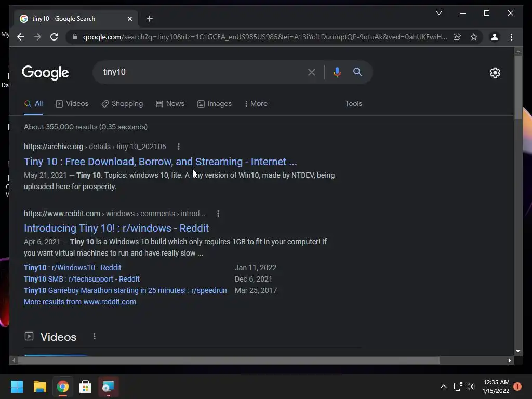Click the vertical scrollbar up arrow
532x399 pixels.
[x=518, y=51]
